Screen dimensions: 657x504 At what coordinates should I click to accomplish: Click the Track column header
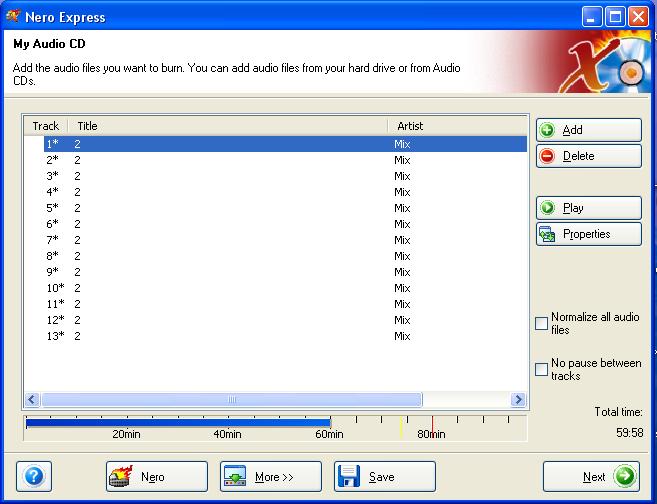click(46, 126)
